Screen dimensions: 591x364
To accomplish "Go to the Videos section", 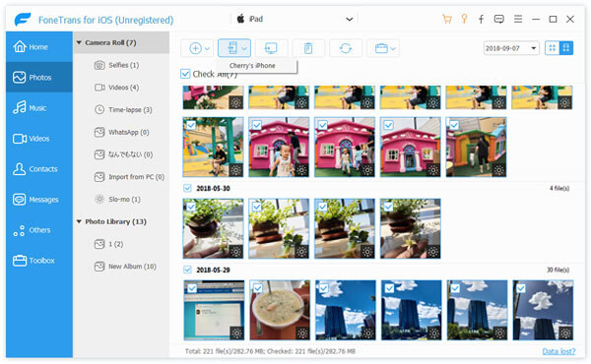I will [38, 138].
